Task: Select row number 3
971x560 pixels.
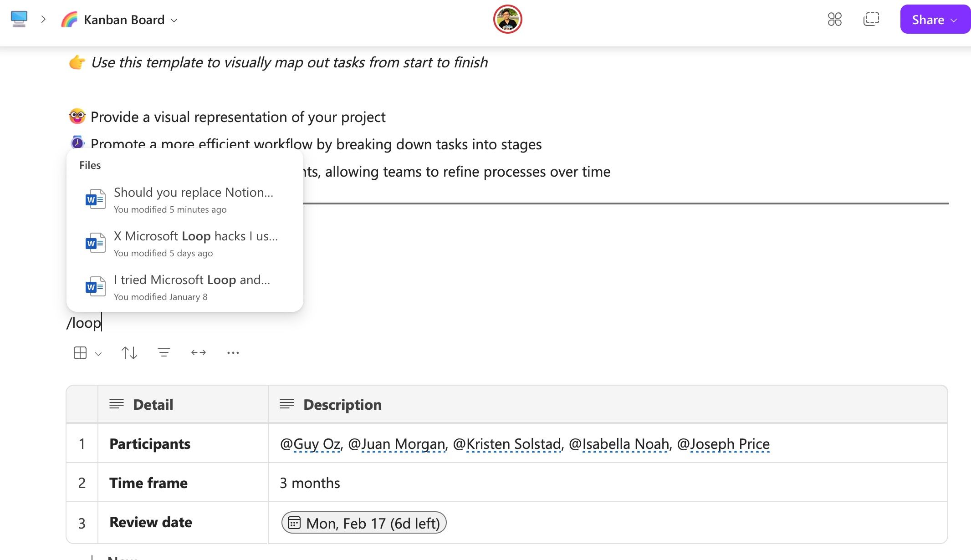Action: pos(82,523)
